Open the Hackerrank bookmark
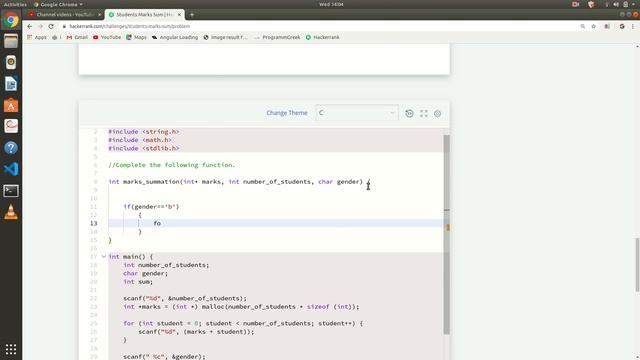640x360 pixels. [322, 37]
